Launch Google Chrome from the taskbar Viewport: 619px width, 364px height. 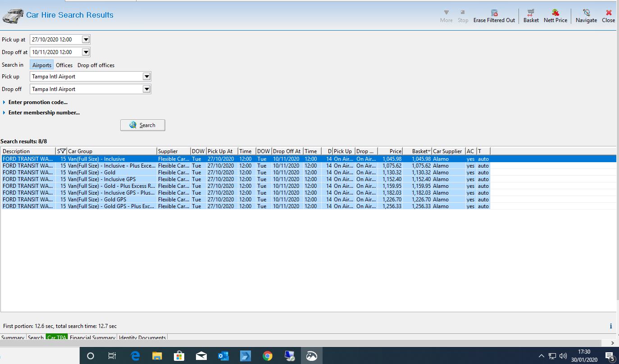coord(268,356)
